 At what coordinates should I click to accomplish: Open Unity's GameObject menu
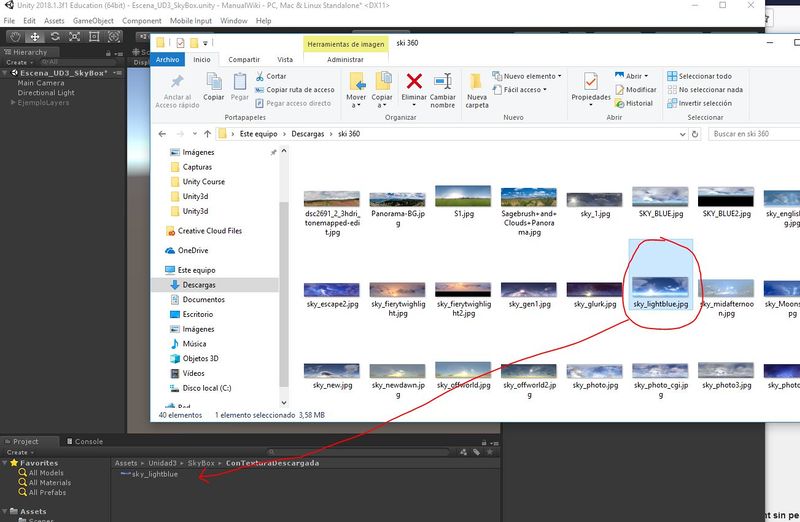93,21
